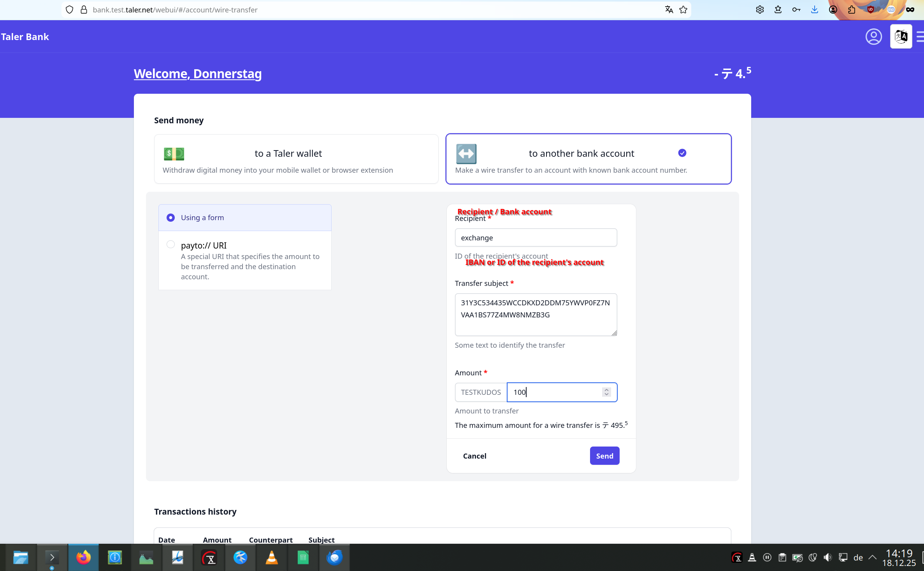The image size is (924, 571).
Task: Click the Cancel button
Action: click(474, 455)
